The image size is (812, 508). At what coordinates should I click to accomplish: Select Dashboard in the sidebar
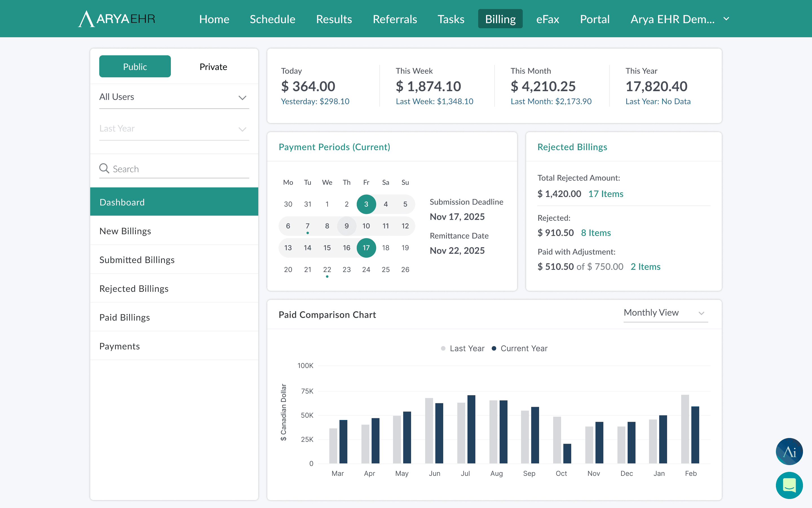click(x=174, y=202)
